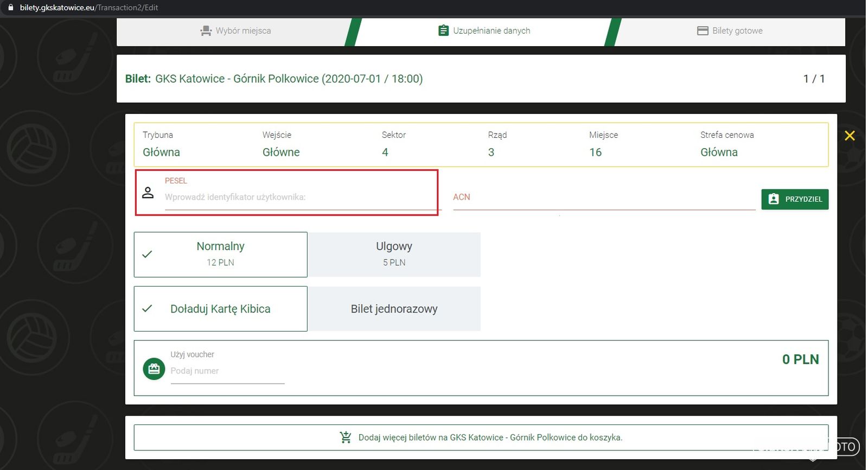This screenshot has width=868, height=470.
Task: Click the shopping cart icon in add-tickets bar
Action: pos(346,437)
